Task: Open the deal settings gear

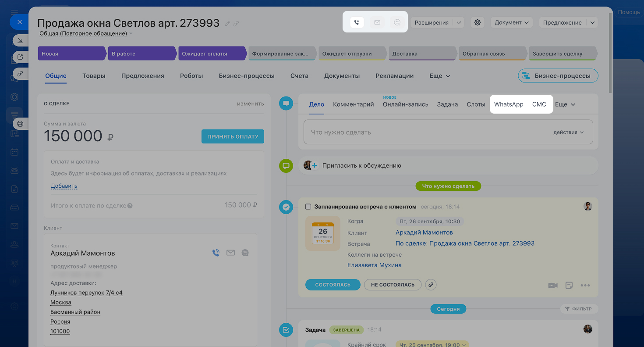Action: pos(478,22)
